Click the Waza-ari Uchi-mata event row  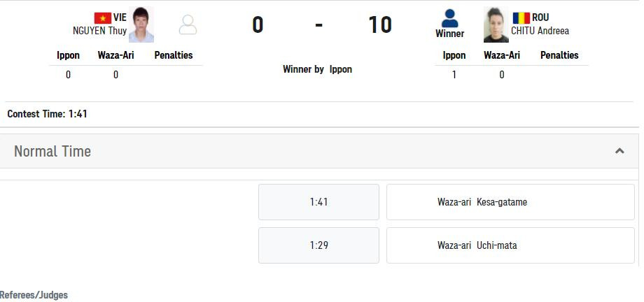[x=510, y=245]
